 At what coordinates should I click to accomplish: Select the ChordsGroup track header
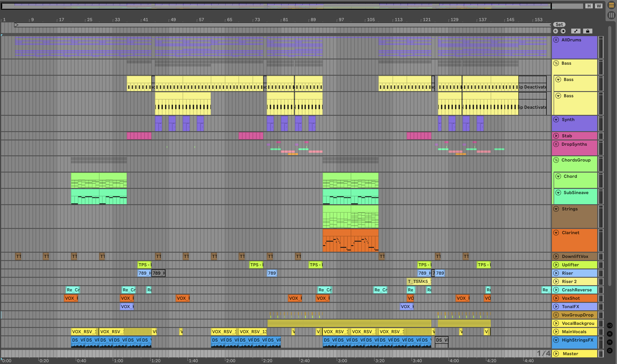(576, 160)
